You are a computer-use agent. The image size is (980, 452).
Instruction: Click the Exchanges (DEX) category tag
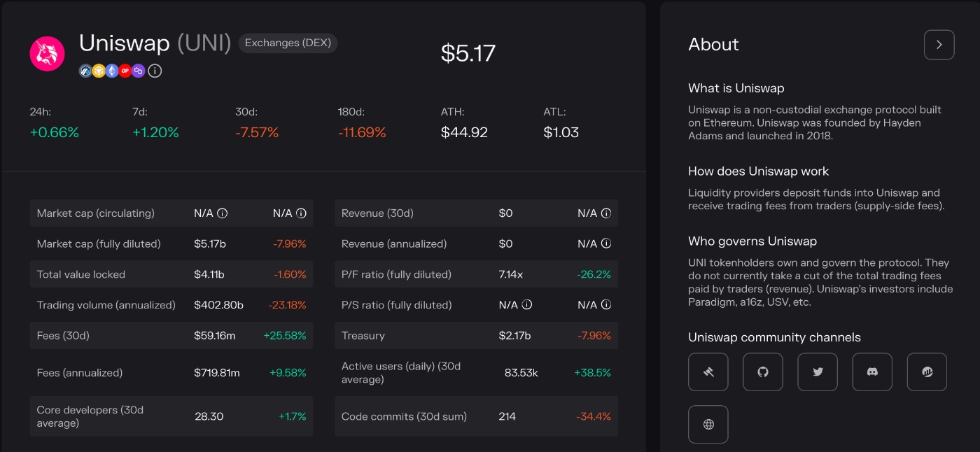[x=288, y=43]
